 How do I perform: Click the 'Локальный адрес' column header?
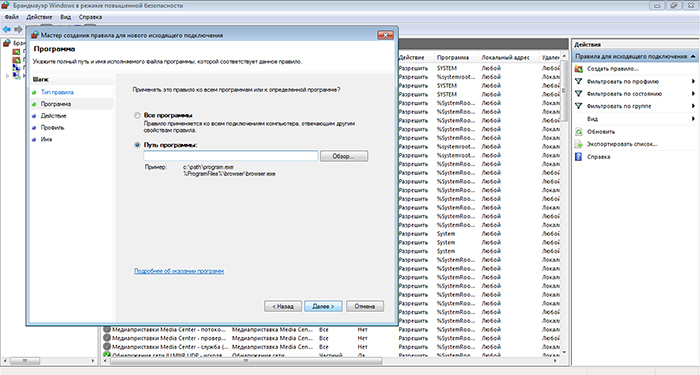(x=505, y=58)
